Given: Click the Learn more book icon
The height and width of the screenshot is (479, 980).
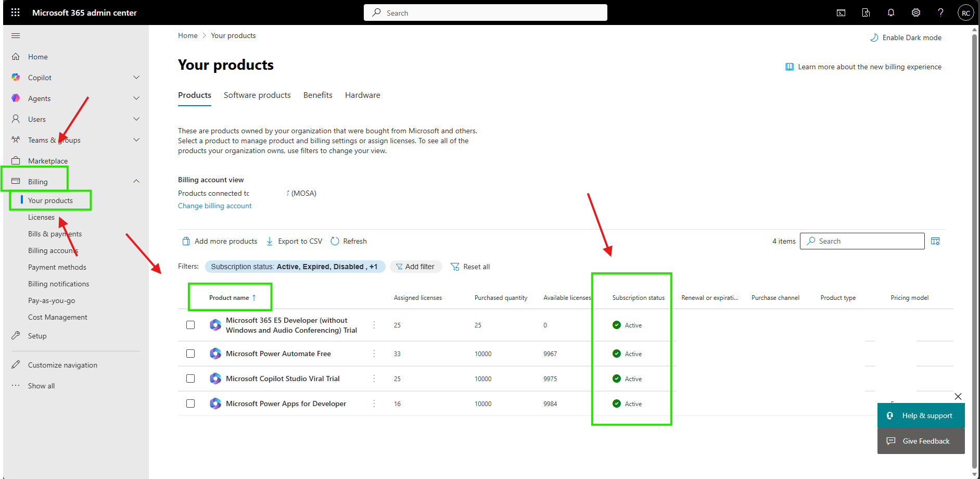Looking at the screenshot, I should click(x=790, y=67).
